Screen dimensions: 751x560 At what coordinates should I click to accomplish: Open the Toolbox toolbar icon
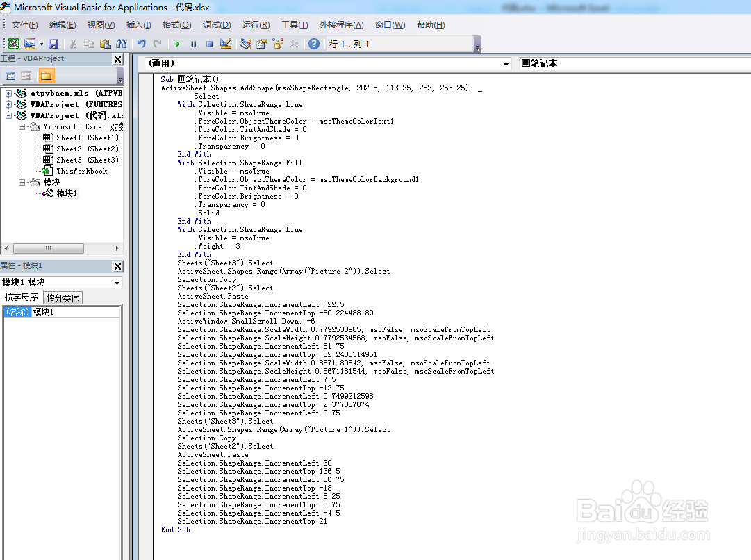point(294,44)
